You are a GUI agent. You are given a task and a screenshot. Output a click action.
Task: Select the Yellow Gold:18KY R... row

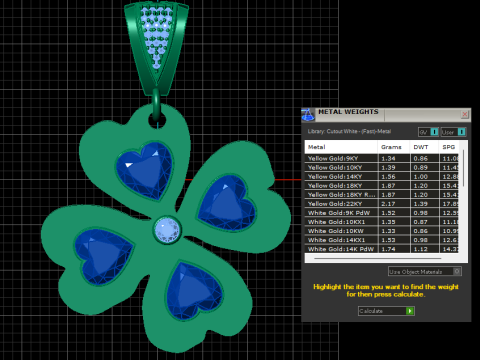click(382, 194)
